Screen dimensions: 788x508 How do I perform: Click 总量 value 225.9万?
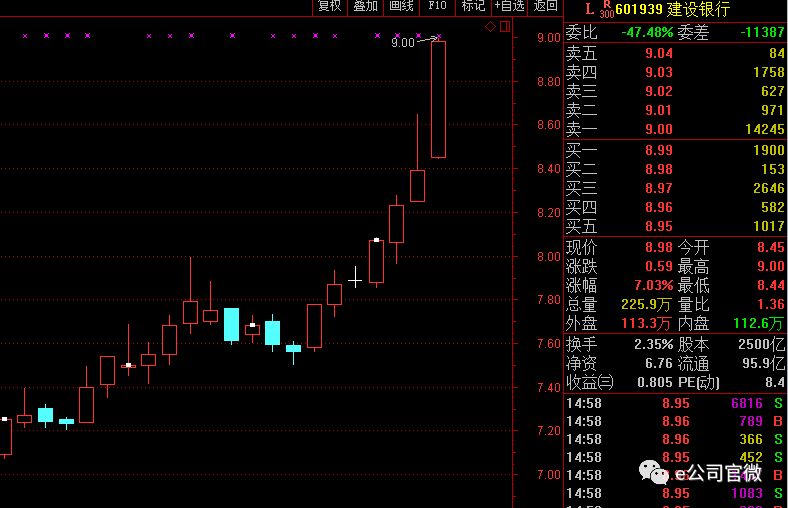click(x=646, y=304)
